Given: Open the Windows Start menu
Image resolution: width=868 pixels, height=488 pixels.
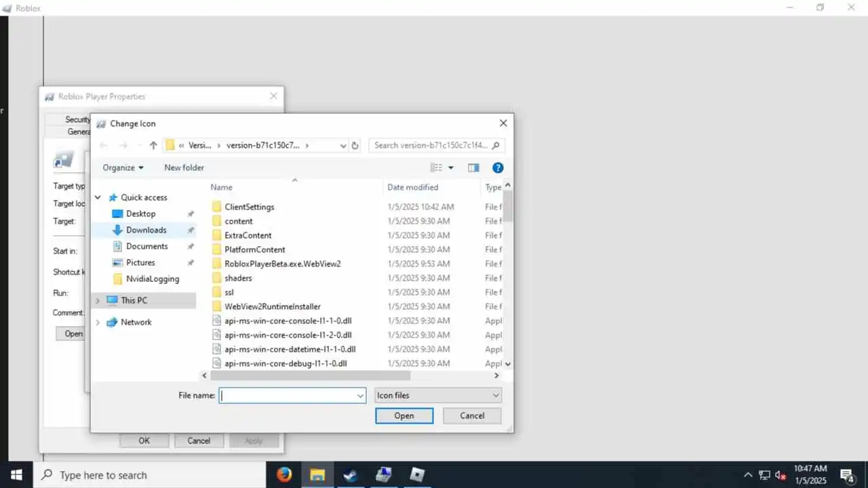Looking at the screenshot, I should 16,474.
